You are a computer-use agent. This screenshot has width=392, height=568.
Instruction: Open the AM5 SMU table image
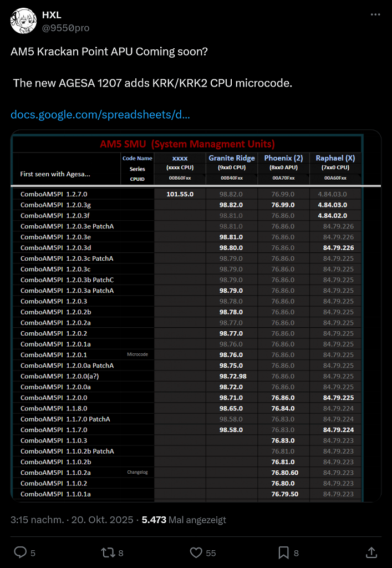click(196, 316)
